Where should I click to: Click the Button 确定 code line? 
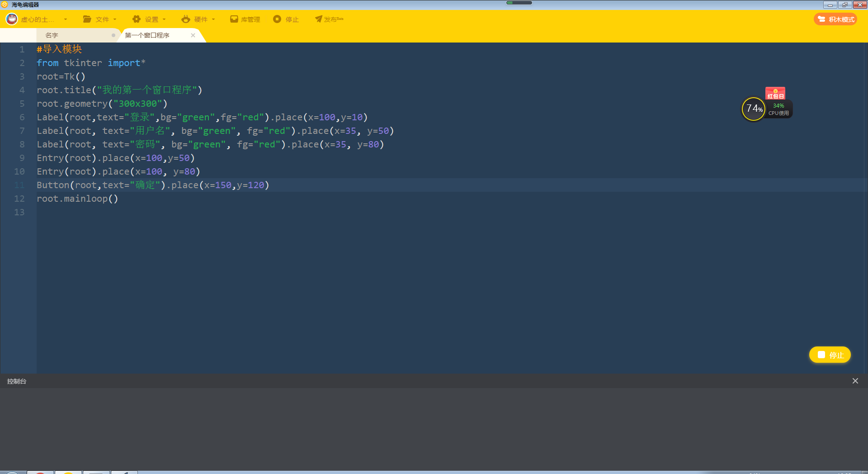pyautogui.click(x=153, y=185)
